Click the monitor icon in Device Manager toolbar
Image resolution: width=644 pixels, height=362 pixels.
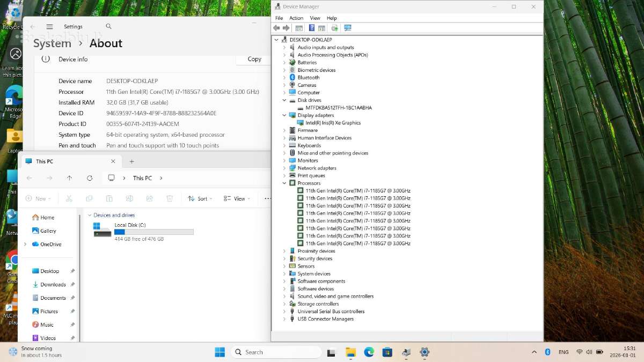pos(347,28)
